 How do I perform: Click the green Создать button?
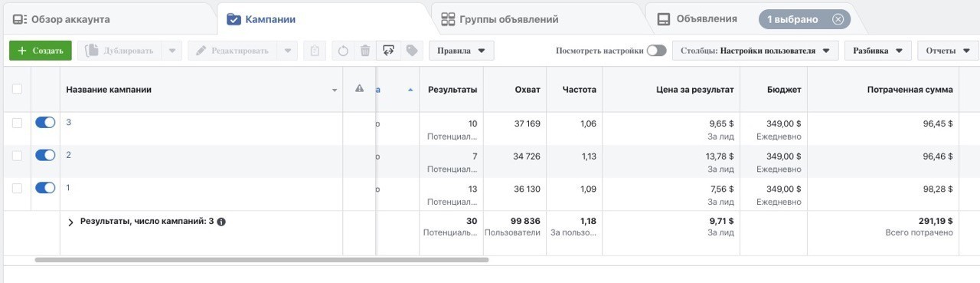click(41, 51)
